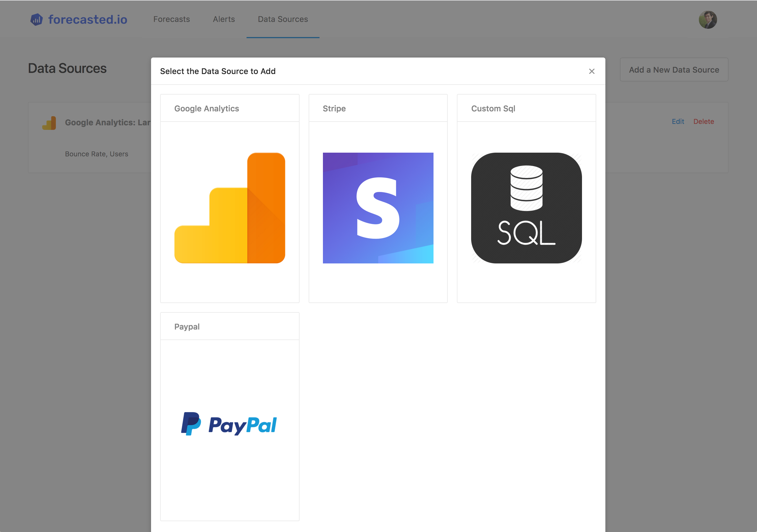
Task: Pick the Custom SQL database icon
Action: tap(526, 208)
